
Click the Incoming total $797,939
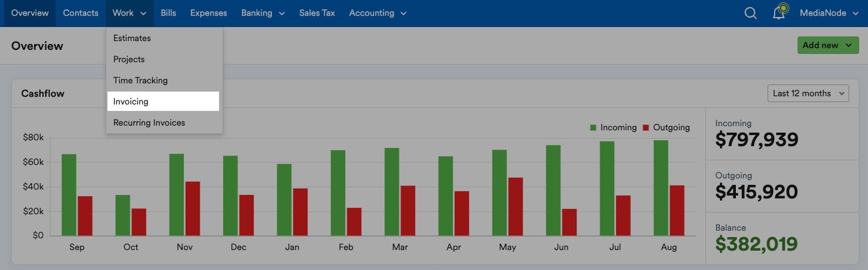point(757,140)
